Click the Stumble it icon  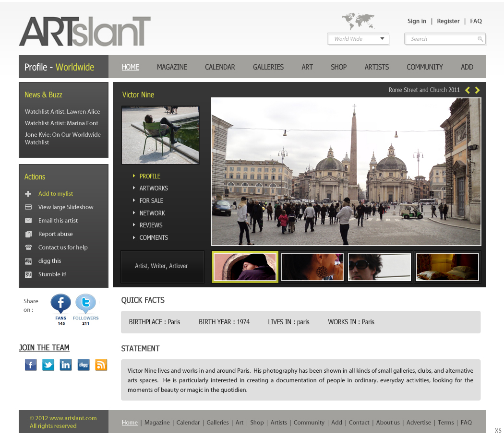(27, 274)
